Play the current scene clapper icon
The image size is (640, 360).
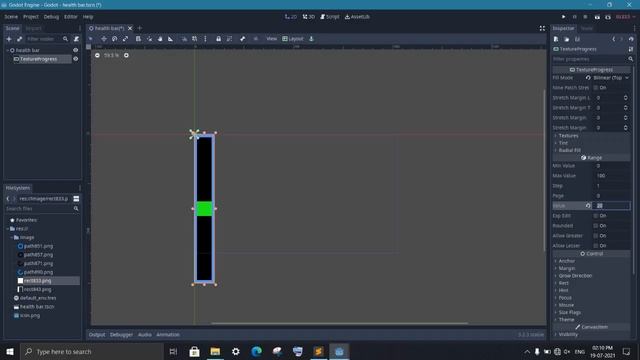coord(597,17)
